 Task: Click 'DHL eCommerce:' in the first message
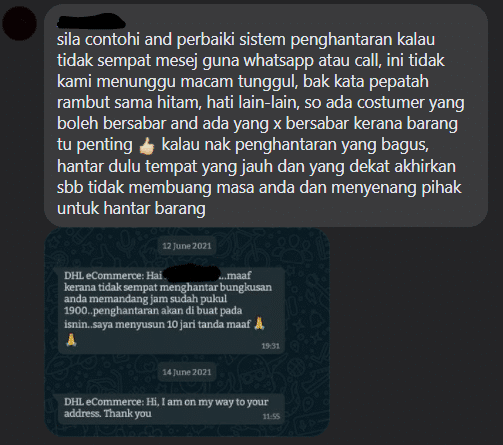pyautogui.click(x=104, y=275)
